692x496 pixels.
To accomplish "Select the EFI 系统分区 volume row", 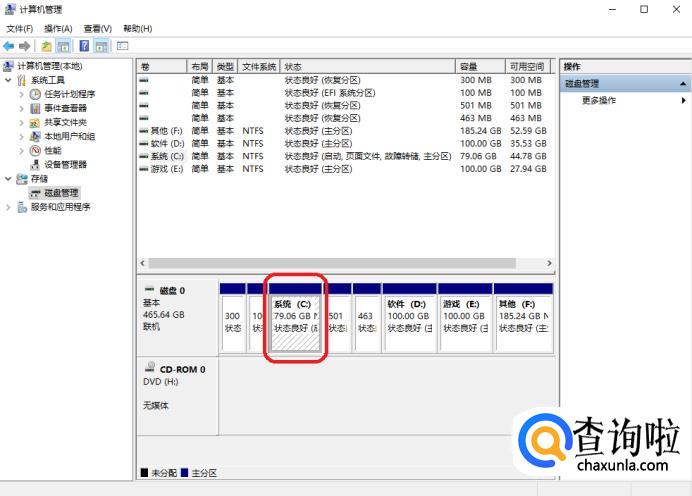I will (344, 93).
